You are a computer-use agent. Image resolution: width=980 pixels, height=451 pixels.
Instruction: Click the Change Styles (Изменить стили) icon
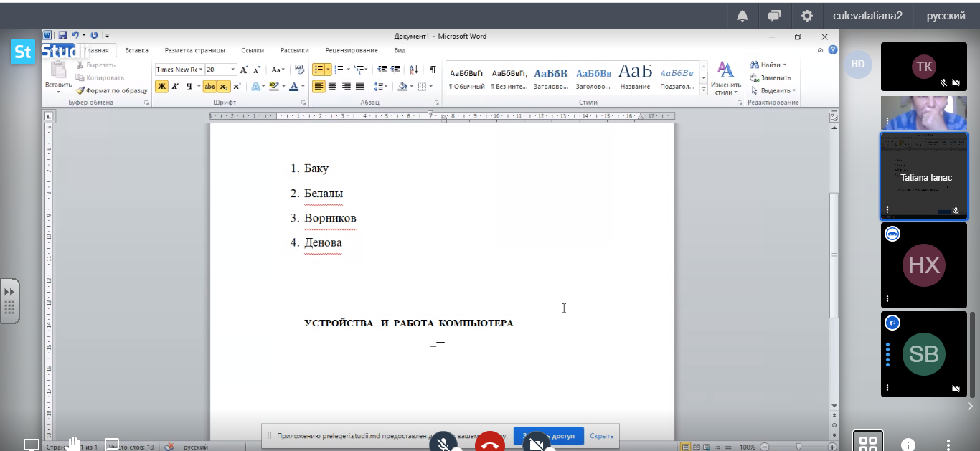point(726,78)
